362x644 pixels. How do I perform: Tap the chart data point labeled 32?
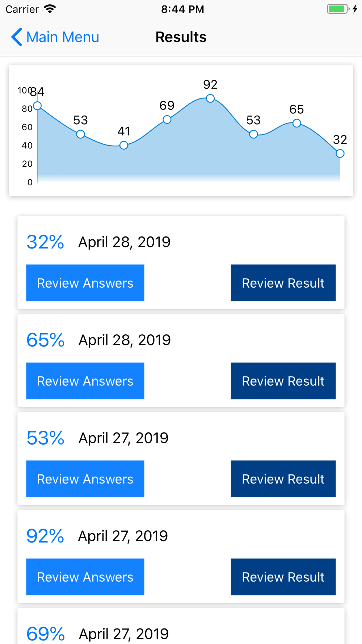click(340, 154)
